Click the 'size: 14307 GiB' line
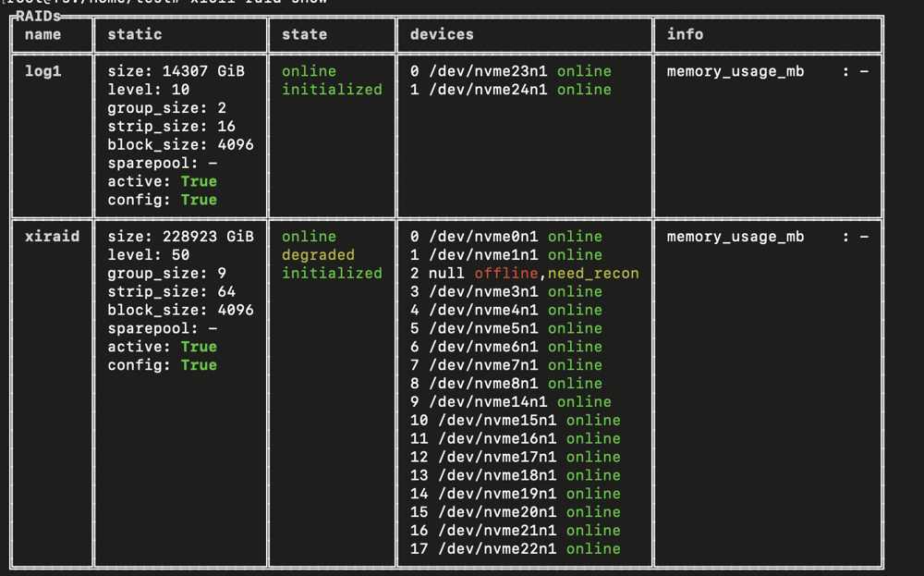The width and height of the screenshot is (924, 576). click(176, 71)
